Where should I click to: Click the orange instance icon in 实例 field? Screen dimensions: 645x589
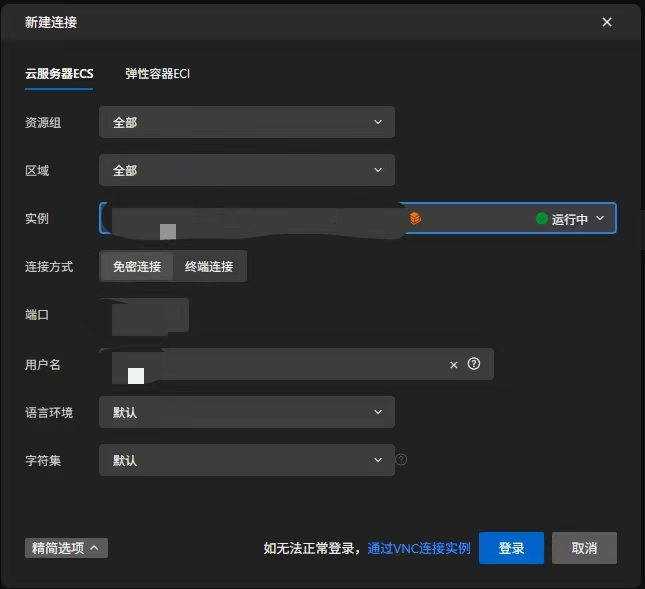(x=415, y=218)
